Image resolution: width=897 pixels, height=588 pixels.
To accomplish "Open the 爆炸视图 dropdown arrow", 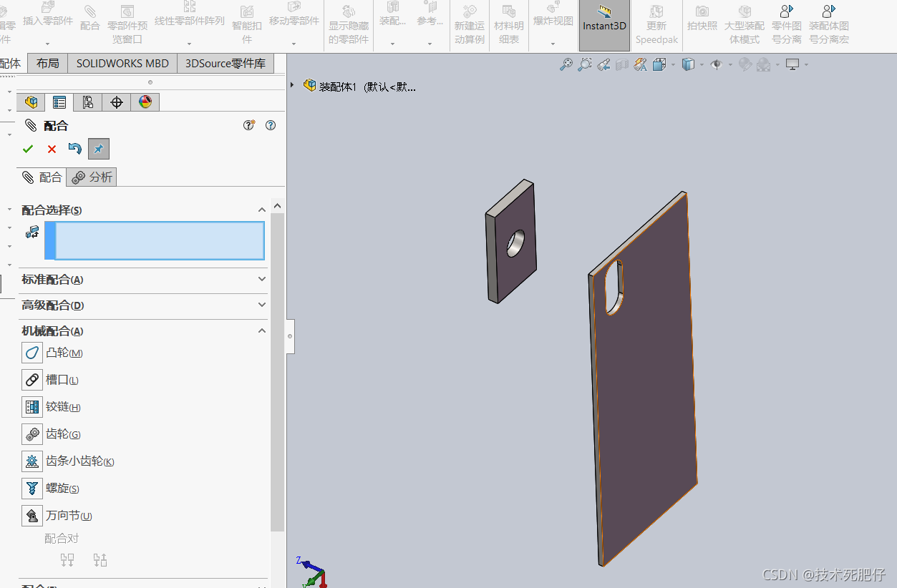I will 553,44.
